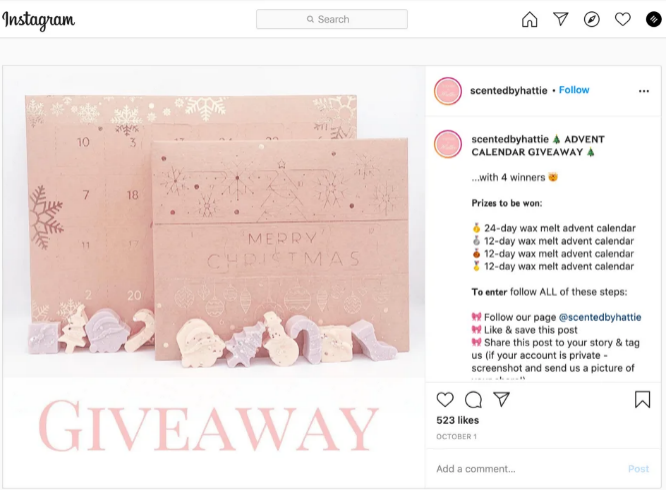Image resolution: width=666 pixels, height=490 pixels.
Task: View the 523 likes list
Action: pyautogui.click(x=457, y=420)
